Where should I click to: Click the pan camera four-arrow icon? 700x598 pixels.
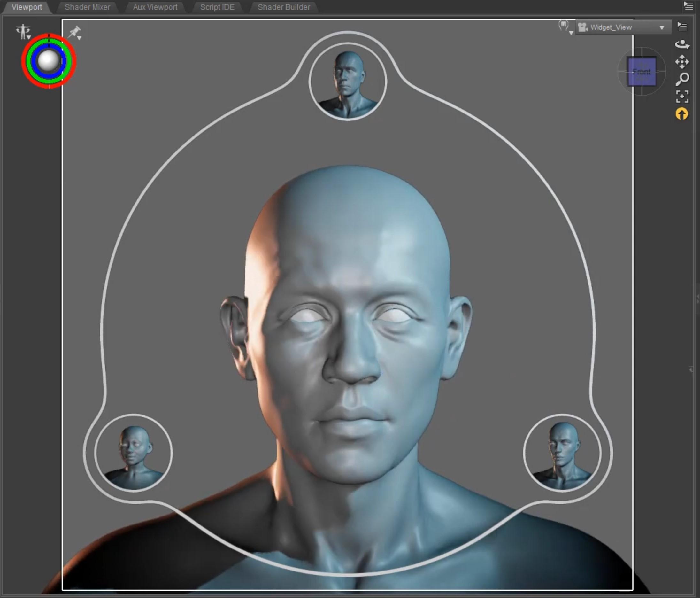682,62
